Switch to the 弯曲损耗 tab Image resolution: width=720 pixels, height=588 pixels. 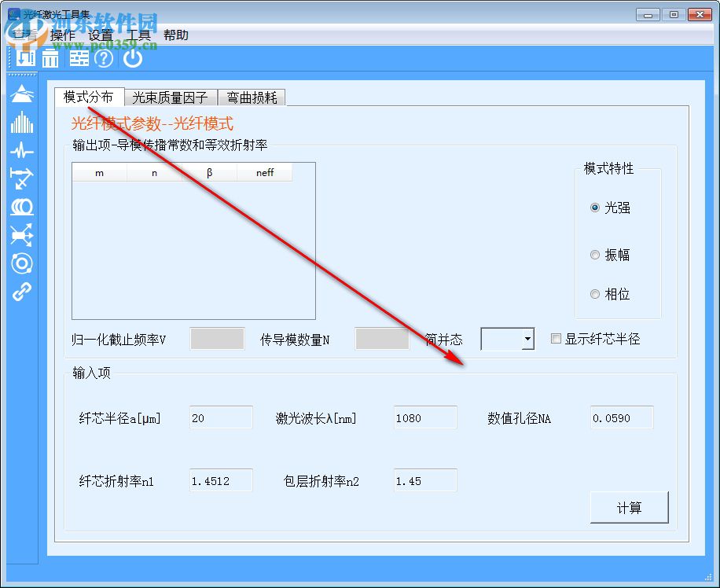point(252,97)
